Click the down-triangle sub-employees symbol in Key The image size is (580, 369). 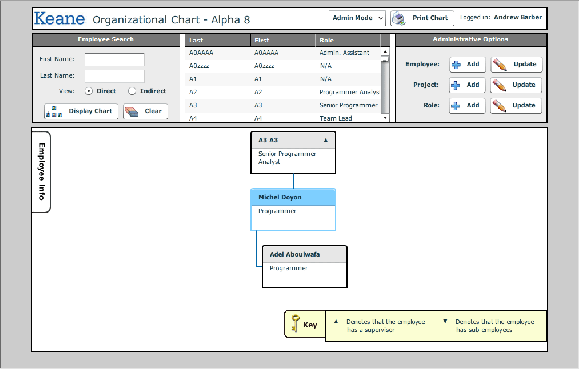pos(445,321)
